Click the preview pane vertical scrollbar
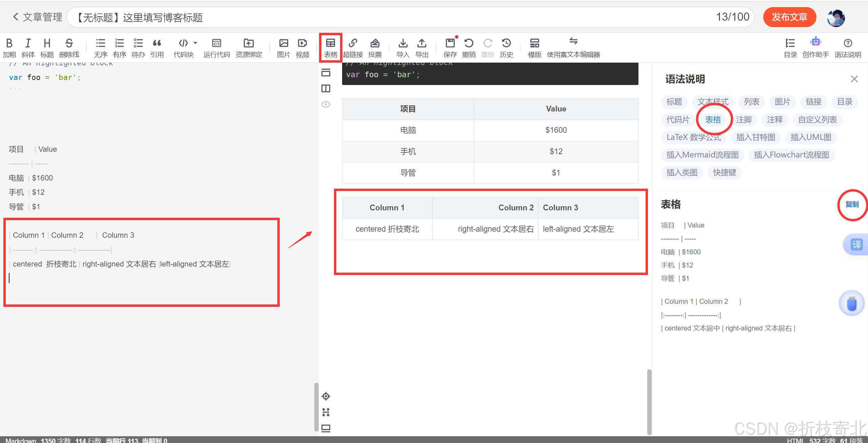This screenshot has height=443, width=868. click(649, 402)
